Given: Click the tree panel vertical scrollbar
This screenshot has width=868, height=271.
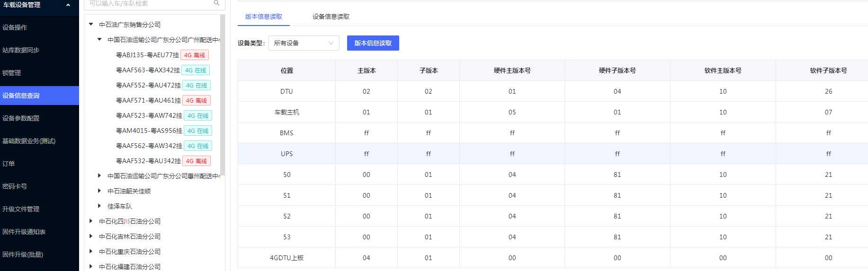Looking at the screenshot, I should tap(223, 95).
